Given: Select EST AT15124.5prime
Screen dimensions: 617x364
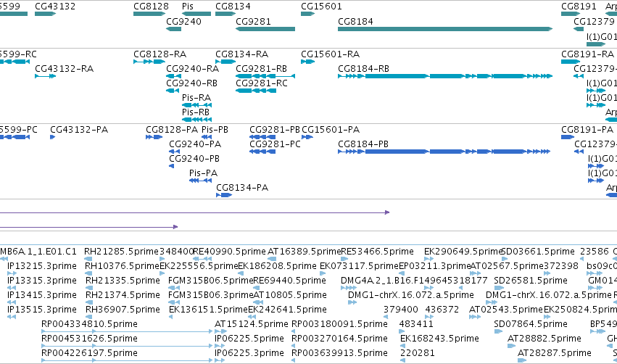Looking at the screenshot, I should [x=252, y=324].
